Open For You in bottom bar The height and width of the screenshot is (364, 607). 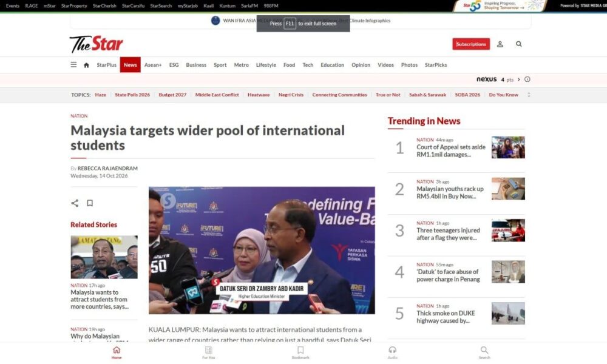pos(209,352)
